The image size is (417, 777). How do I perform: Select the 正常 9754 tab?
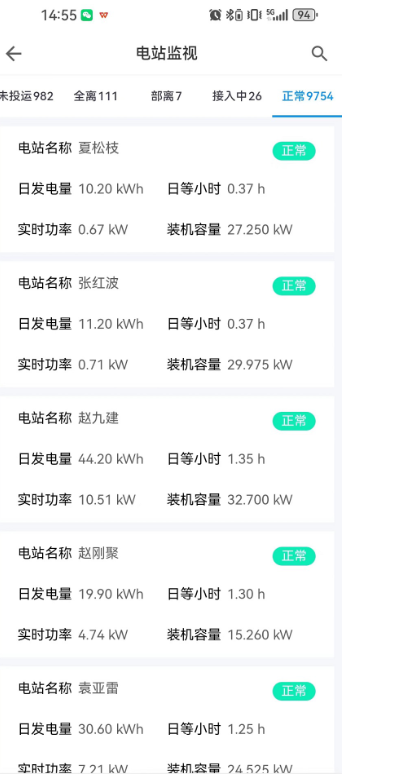(308, 96)
